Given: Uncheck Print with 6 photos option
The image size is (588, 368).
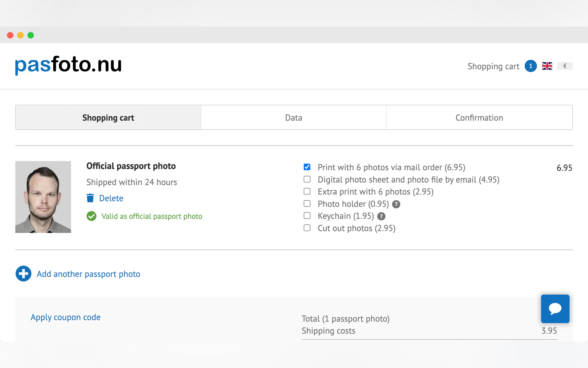Looking at the screenshot, I should point(307,167).
